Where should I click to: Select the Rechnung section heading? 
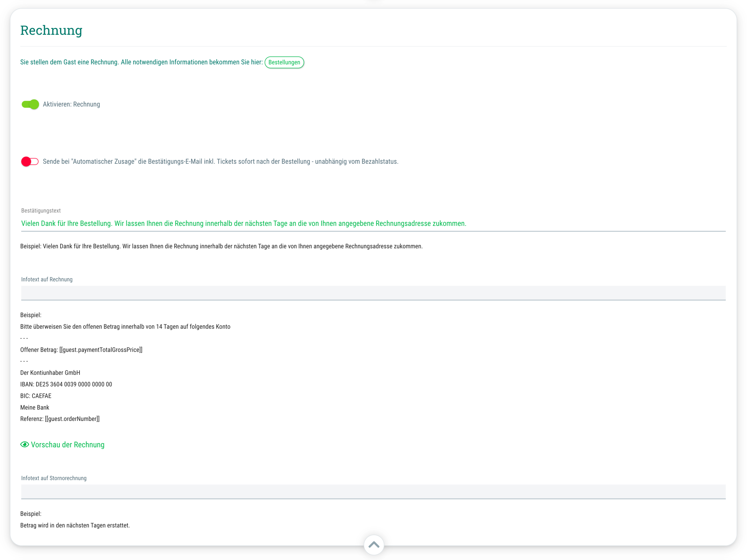51,30
